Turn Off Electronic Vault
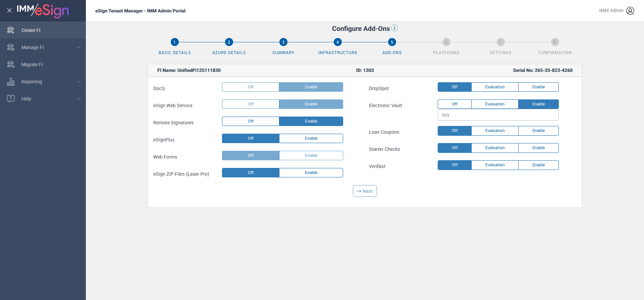 coord(454,104)
